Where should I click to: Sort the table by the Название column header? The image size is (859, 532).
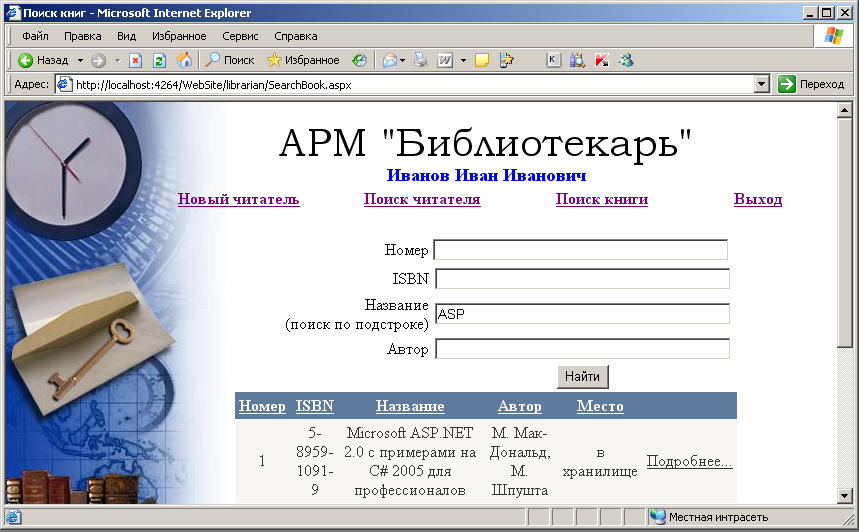[x=410, y=406]
